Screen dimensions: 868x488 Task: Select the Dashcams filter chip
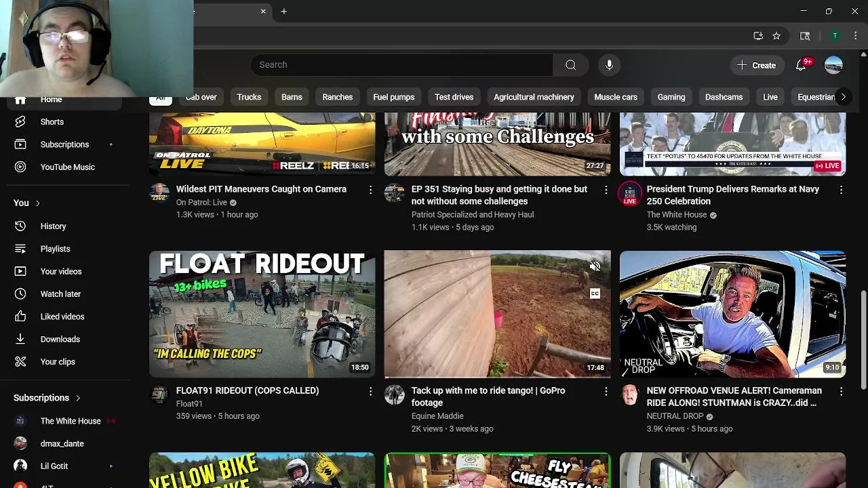724,97
